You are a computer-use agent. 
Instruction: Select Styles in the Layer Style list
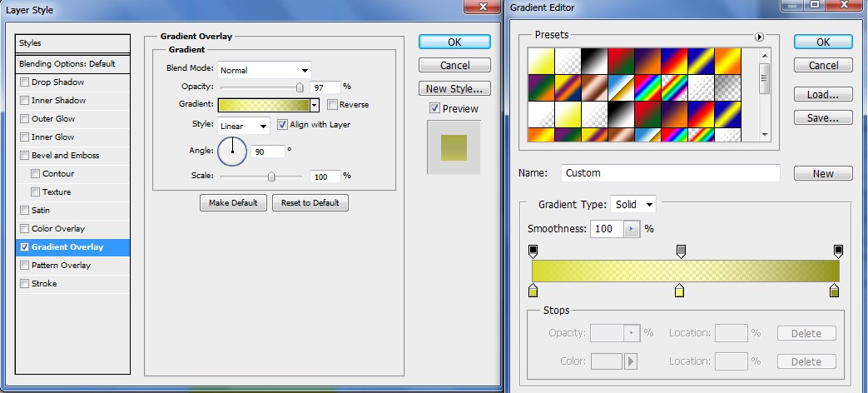coord(73,43)
